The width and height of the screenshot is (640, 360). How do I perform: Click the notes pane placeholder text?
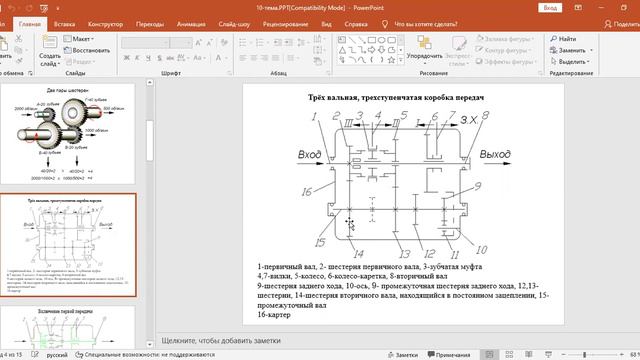[x=221, y=340]
